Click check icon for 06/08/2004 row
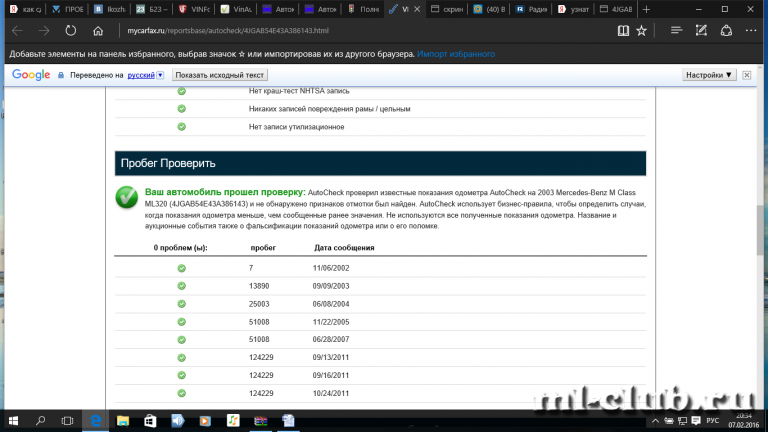This screenshot has height=432, width=768. tap(182, 304)
